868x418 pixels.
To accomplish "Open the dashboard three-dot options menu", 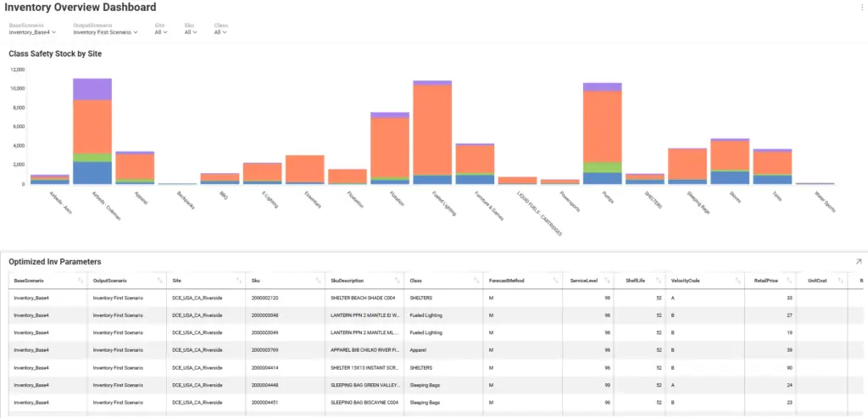I will point(861,7).
